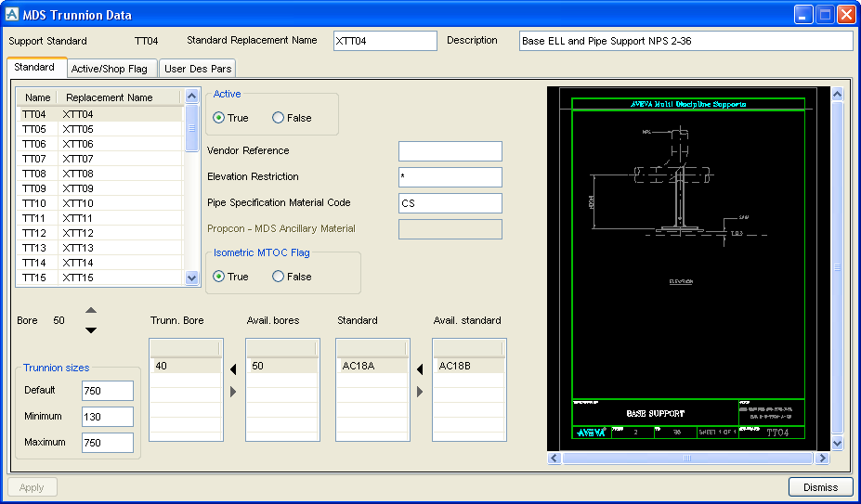The width and height of the screenshot is (861, 504).
Task: Select row TT09 in the Name list
Action: [x=100, y=188]
